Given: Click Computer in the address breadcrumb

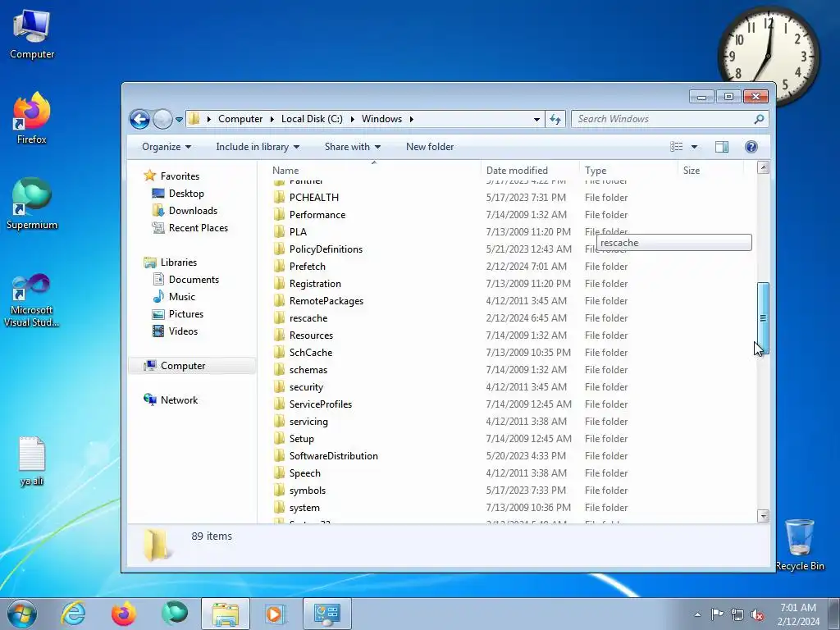Looking at the screenshot, I should [x=240, y=119].
